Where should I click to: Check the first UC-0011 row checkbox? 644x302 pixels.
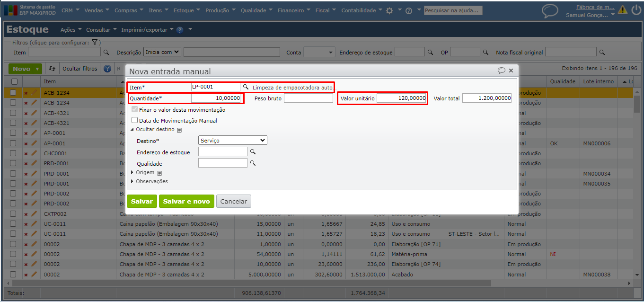tap(13, 224)
